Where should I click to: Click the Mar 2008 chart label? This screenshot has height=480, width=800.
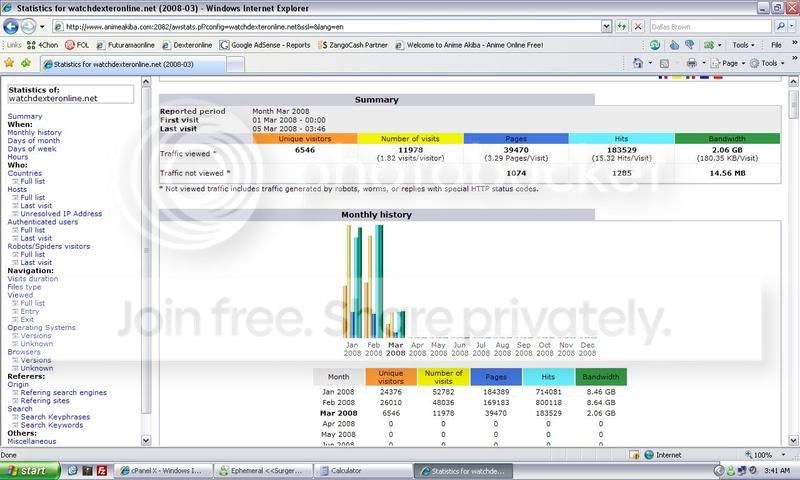[395, 349]
